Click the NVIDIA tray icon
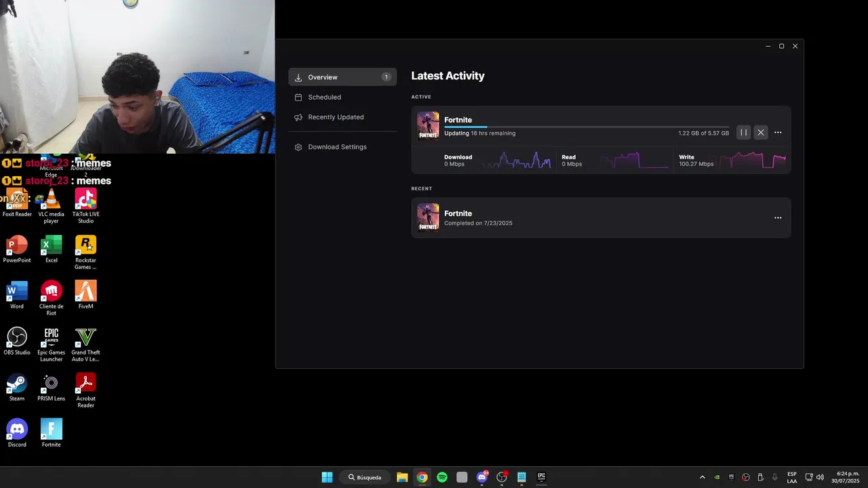The width and height of the screenshot is (868, 488). (717, 477)
